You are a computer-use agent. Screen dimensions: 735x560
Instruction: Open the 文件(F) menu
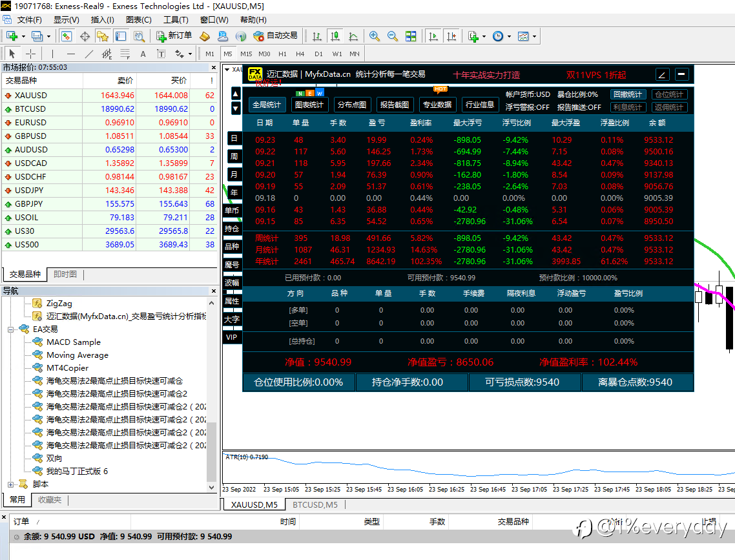click(x=30, y=19)
